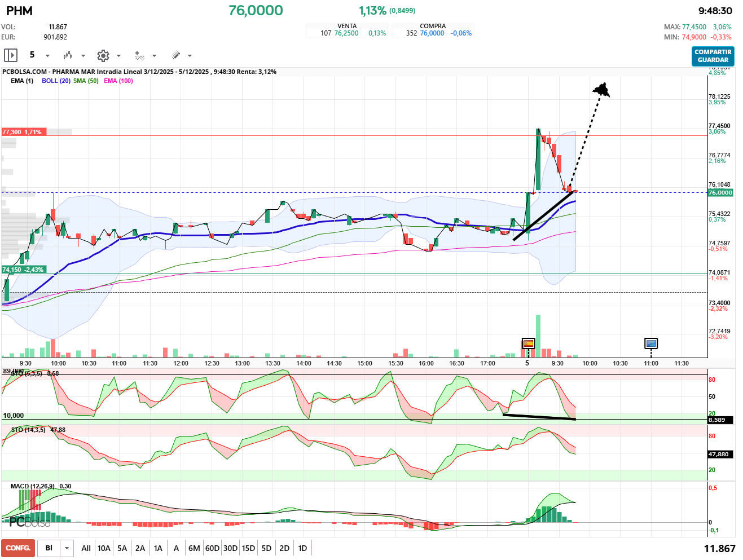The image size is (743, 560).
Task: Open the dropdown arrow beside the gear
Action: click(118, 55)
